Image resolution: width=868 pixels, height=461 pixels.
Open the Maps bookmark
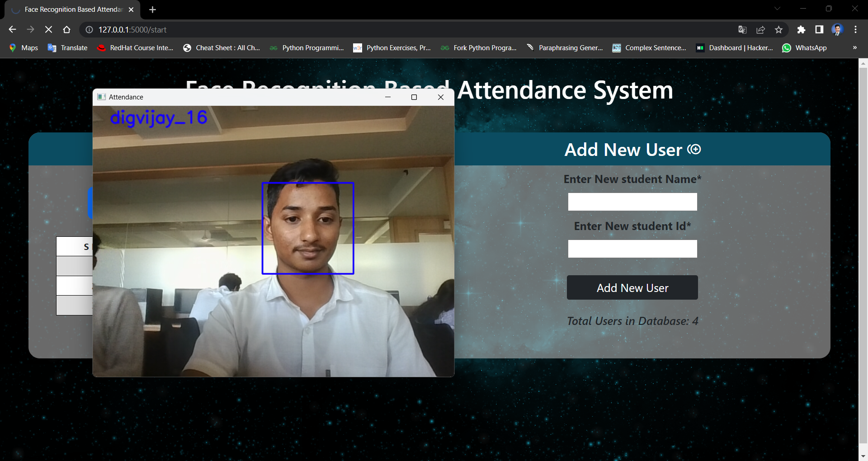[24, 47]
